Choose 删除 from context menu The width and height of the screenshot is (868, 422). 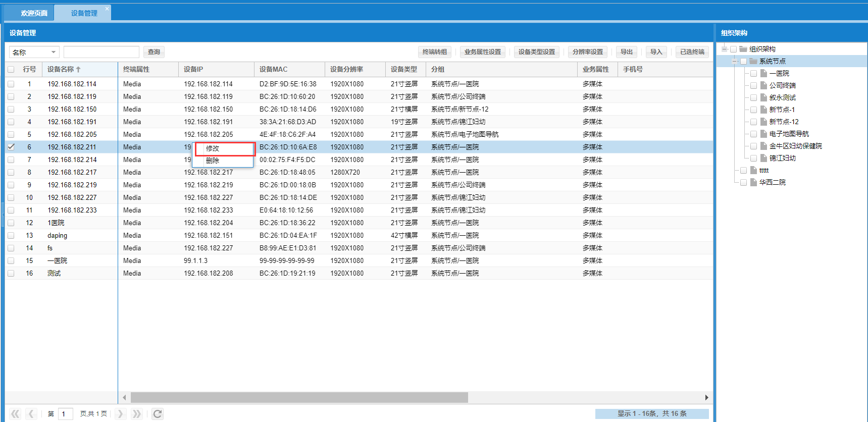click(223, 161)
